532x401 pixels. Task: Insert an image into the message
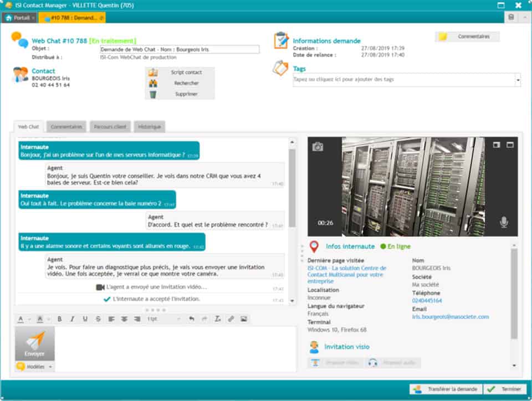pos(244,319)
